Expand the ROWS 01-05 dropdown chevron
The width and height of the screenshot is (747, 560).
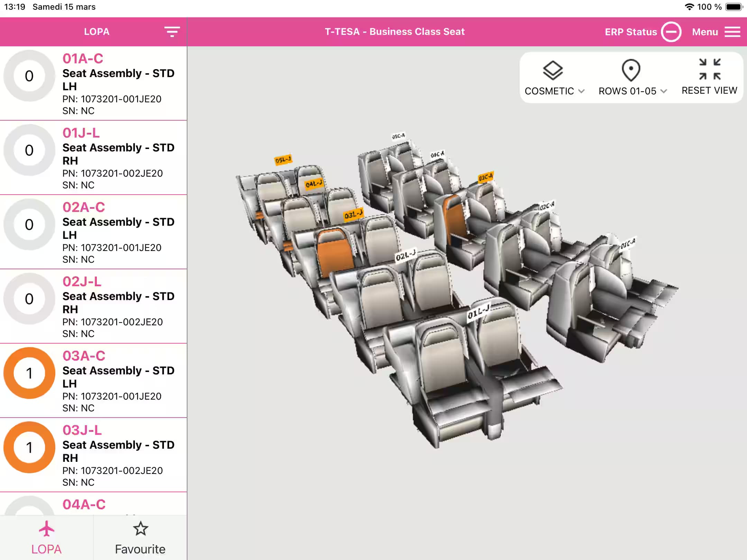pyautogui.click(x=663, y=91)
